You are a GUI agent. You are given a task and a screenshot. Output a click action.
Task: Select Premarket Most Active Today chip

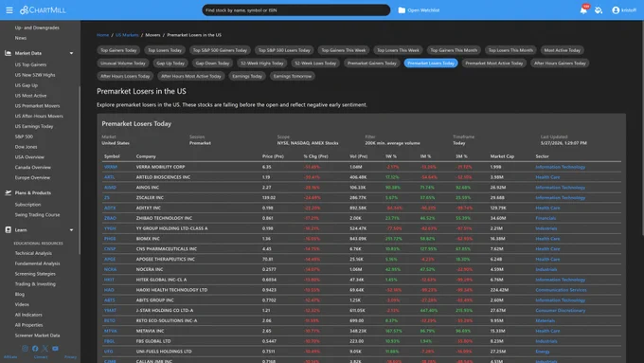point(494,63)
